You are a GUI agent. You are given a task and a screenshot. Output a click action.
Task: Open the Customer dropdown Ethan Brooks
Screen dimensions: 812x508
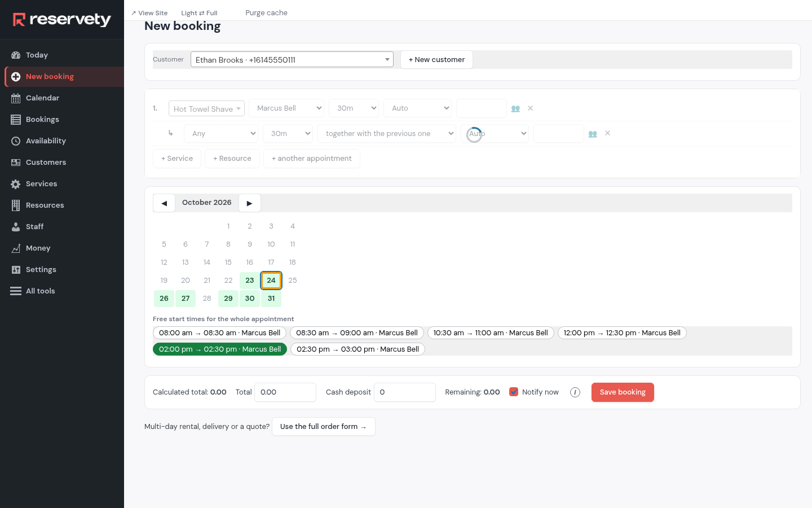(292, 59)
